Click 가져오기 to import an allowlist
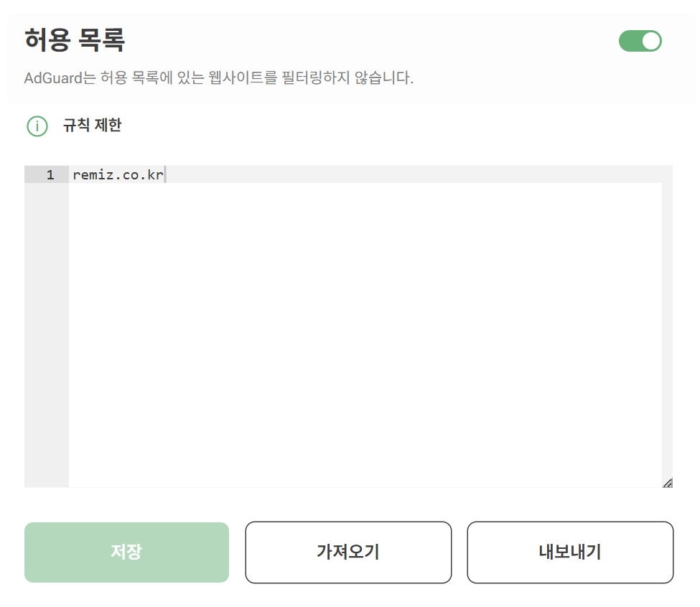The image size is (700, 607). pos(348,552)
